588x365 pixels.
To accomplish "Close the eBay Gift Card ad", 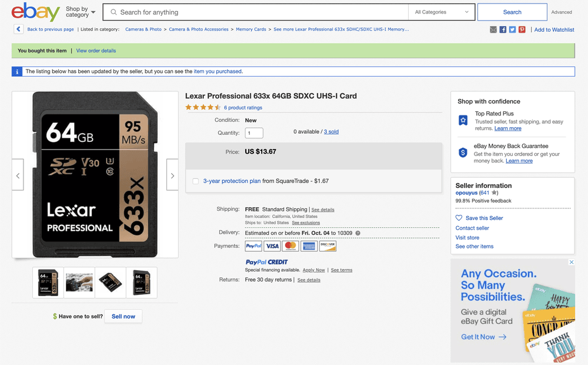I will pos(572,262).
